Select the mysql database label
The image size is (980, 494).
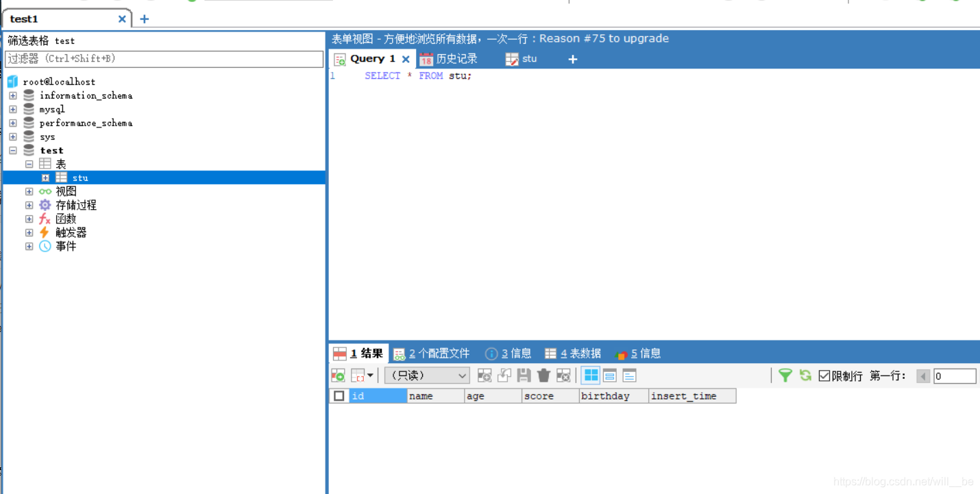click(x=52, y=110)
